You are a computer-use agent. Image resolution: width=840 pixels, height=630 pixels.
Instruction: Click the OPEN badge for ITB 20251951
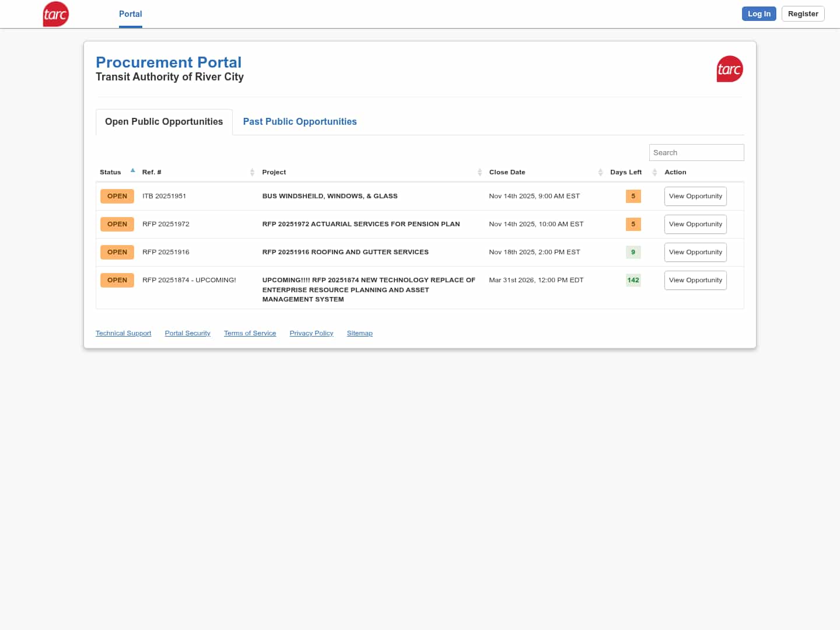point(117,197)
